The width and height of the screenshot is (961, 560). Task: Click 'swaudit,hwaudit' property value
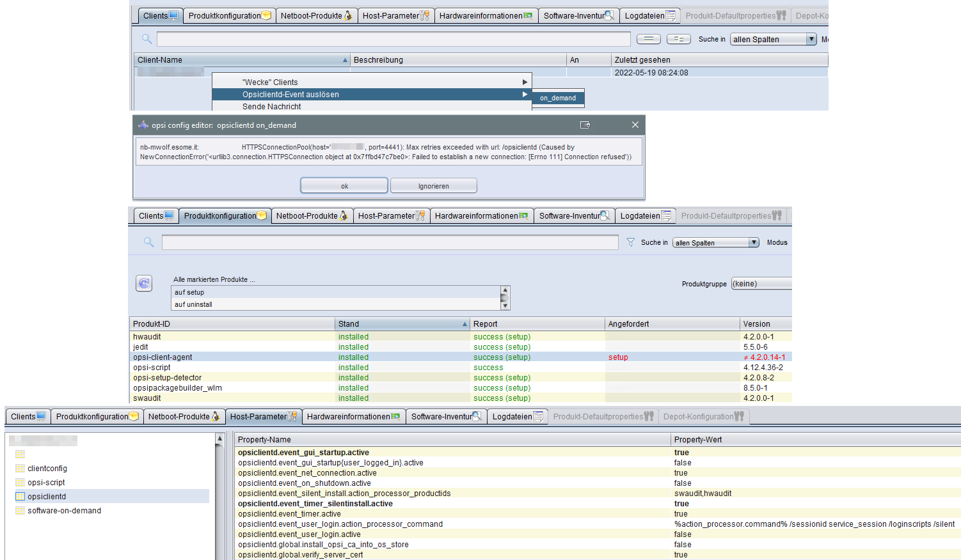coord(703,494)
